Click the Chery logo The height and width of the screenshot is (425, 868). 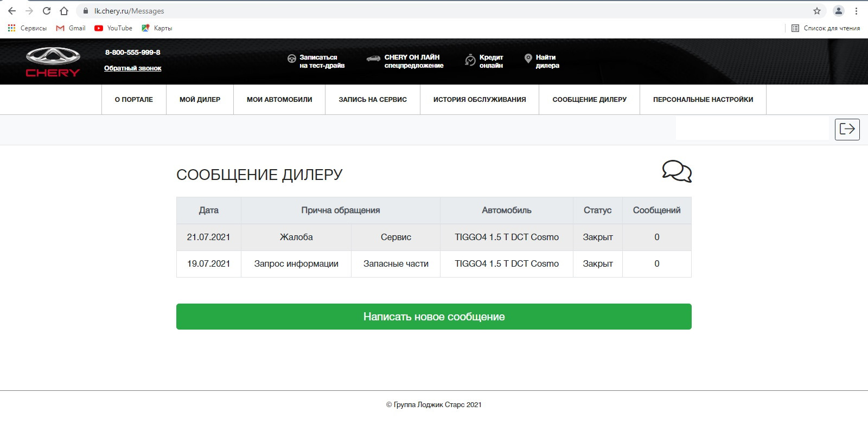click(x=53, y=62)
